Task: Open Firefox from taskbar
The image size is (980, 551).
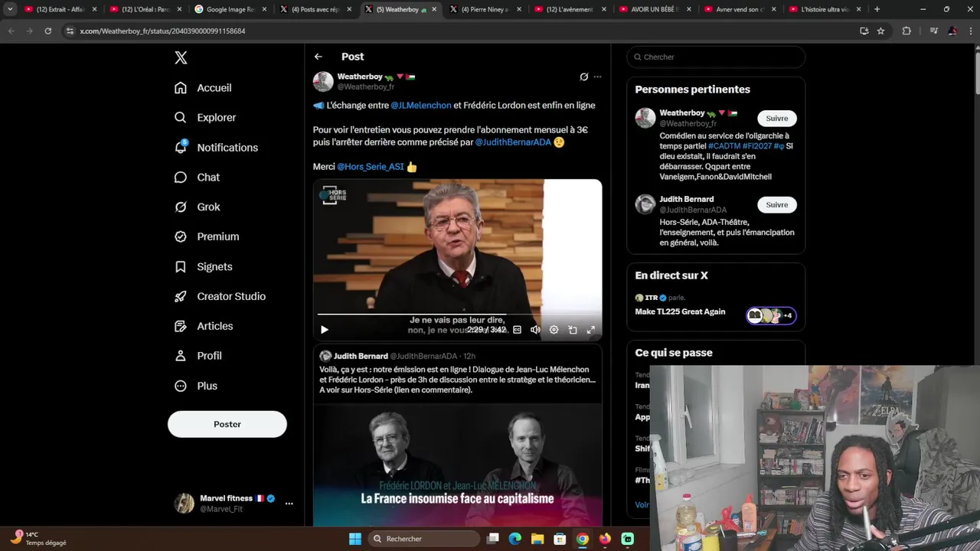Action: pyautogui.click(x=605, y=539)
